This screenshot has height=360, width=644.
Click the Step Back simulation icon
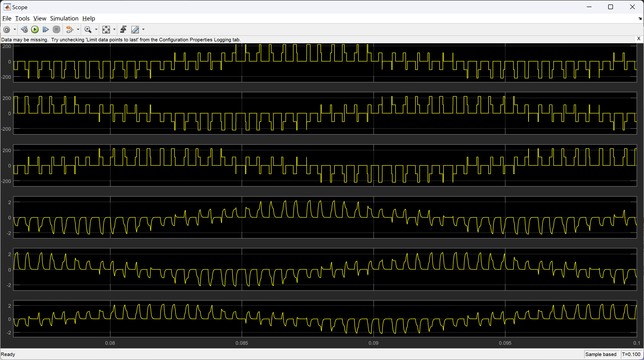(x=24, y=29)
